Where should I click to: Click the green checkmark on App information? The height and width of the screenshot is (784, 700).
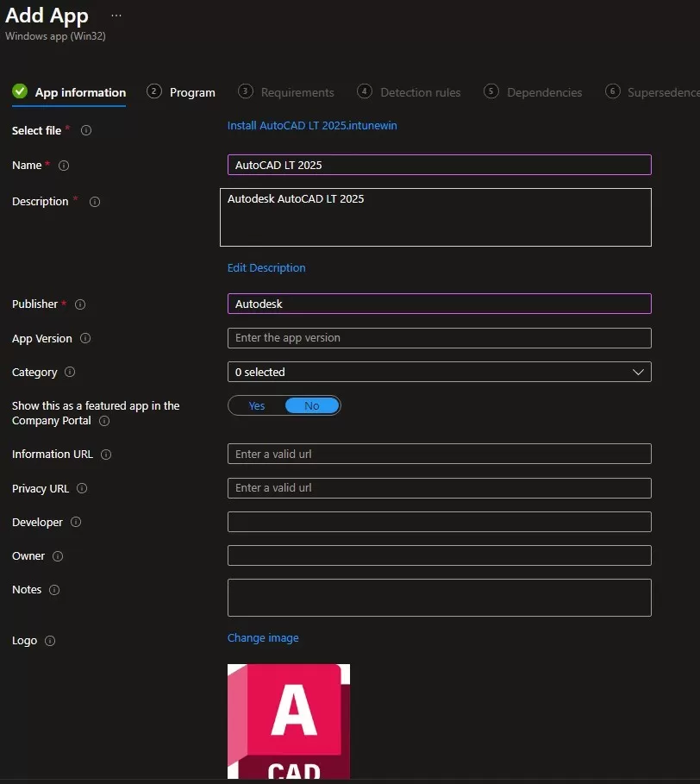pyautogui.click(x=20, y=91)
